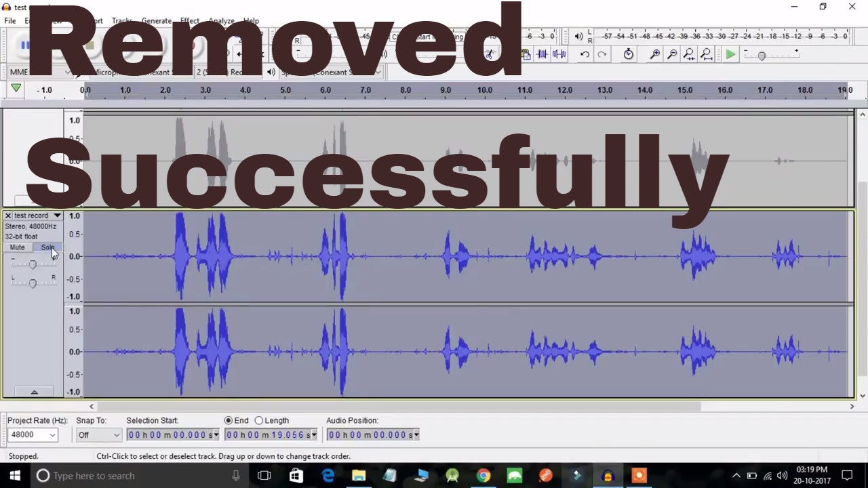Open the Sync-Lock tracks clock icon
868x488 pixels.
click(x=629, y=54)
